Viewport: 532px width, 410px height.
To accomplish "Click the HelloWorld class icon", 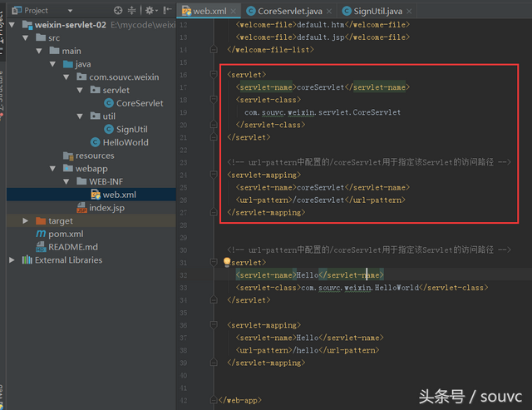I will (95, 142).
